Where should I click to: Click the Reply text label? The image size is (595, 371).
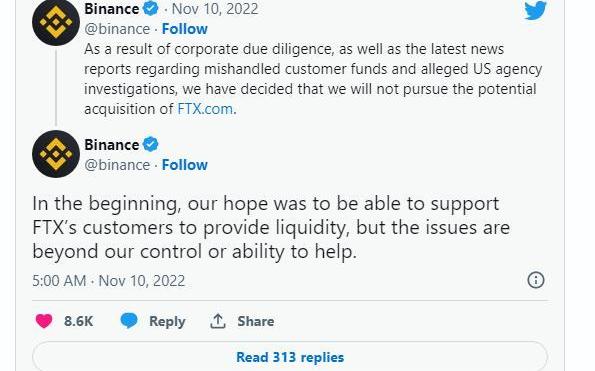coord(167,322)
